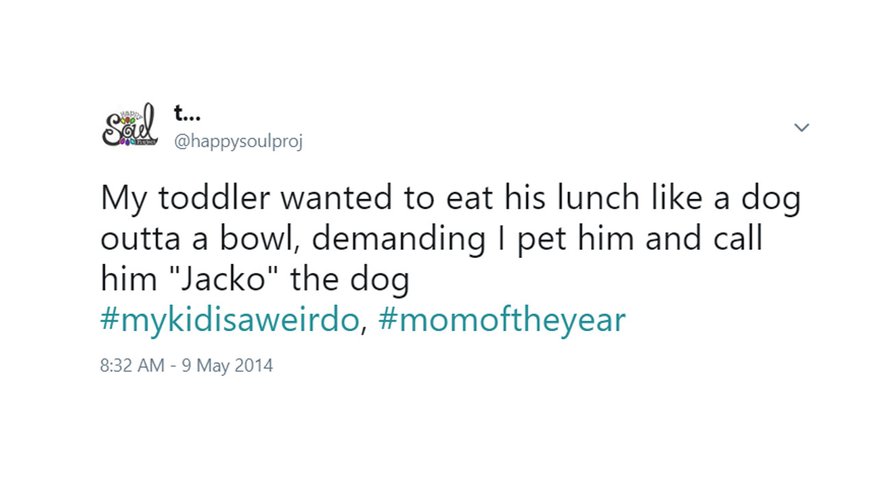Viewport: 890px width, 479px height.
Task: Follow the #momoftheyear hashtag link
Action: [x=502, y=320]
